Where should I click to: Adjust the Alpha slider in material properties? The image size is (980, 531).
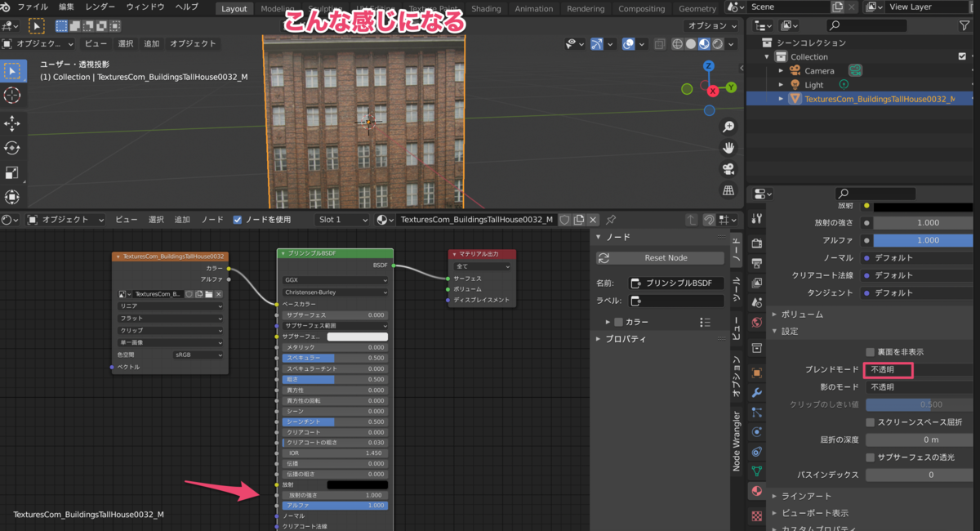[922, 240]
